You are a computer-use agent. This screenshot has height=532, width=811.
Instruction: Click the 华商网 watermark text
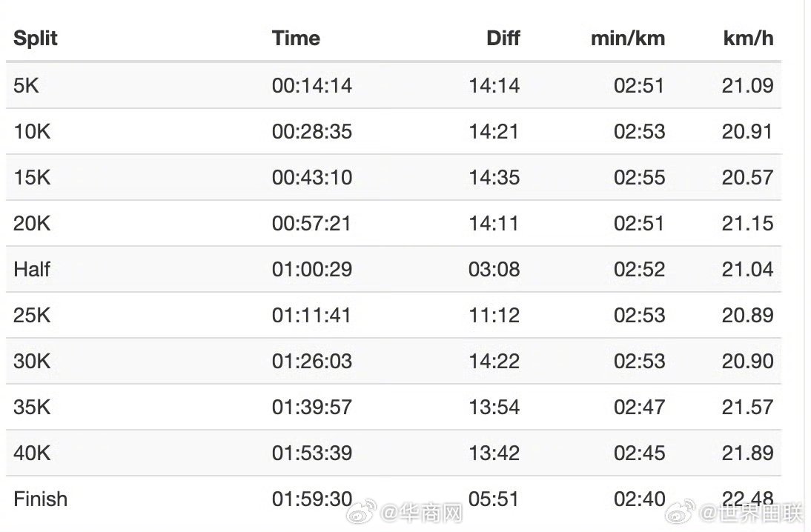click(x=431, y=513)
